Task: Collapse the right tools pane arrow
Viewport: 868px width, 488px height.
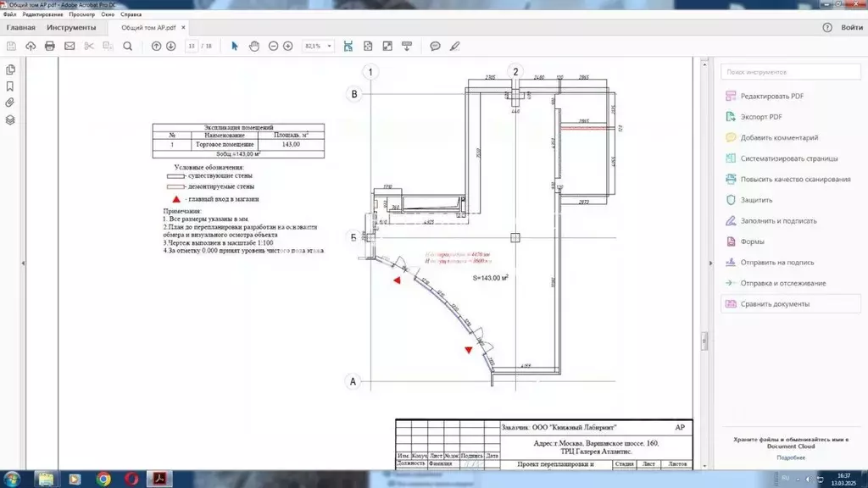Action: pos(711,263)
